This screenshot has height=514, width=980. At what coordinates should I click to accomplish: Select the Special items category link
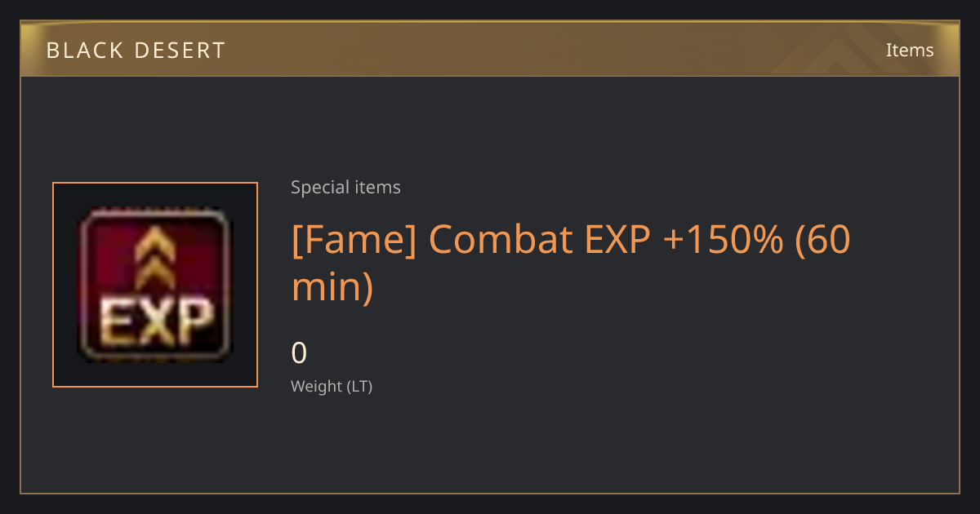click(345, 187)
